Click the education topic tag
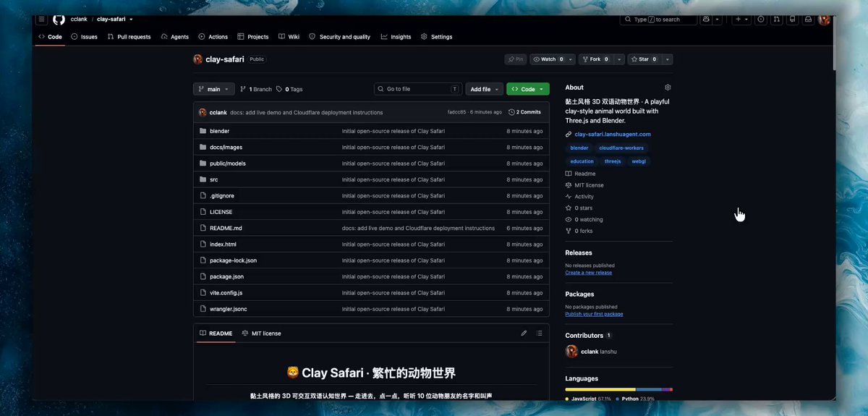Image resolution: width=868 pixels, height=416 pixels. (x=582, y=161)
